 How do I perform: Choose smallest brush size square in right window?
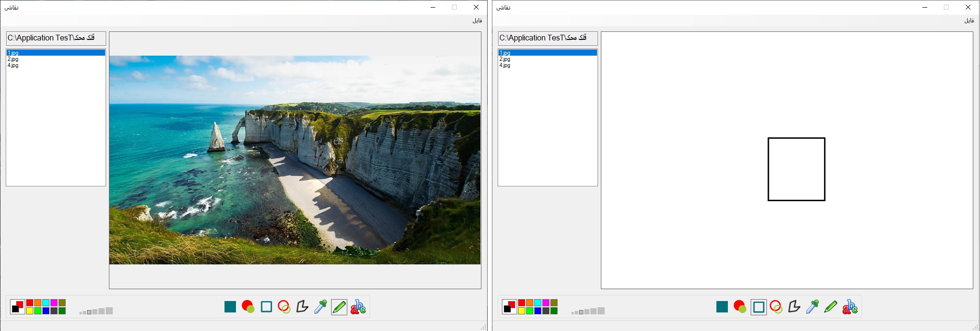(x=573, y=313)
